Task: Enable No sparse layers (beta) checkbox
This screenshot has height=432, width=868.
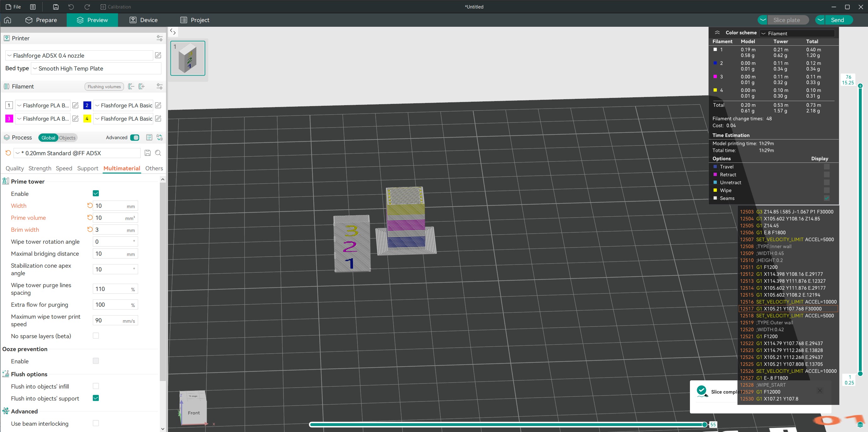Action: 96,336
